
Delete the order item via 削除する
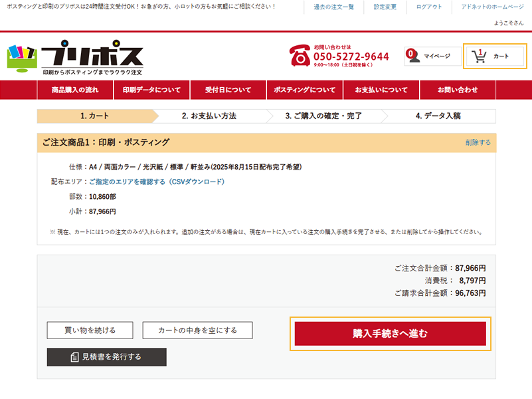click(478, 142)
